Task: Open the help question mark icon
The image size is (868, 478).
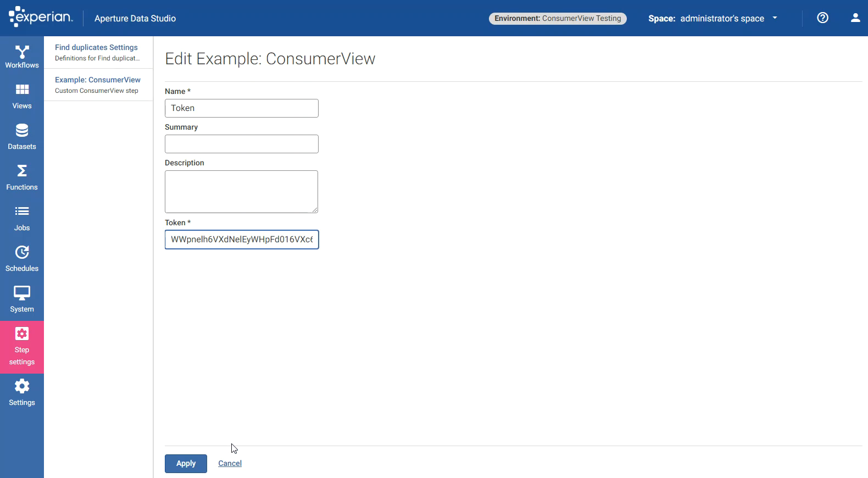Action: coord(822,18)
